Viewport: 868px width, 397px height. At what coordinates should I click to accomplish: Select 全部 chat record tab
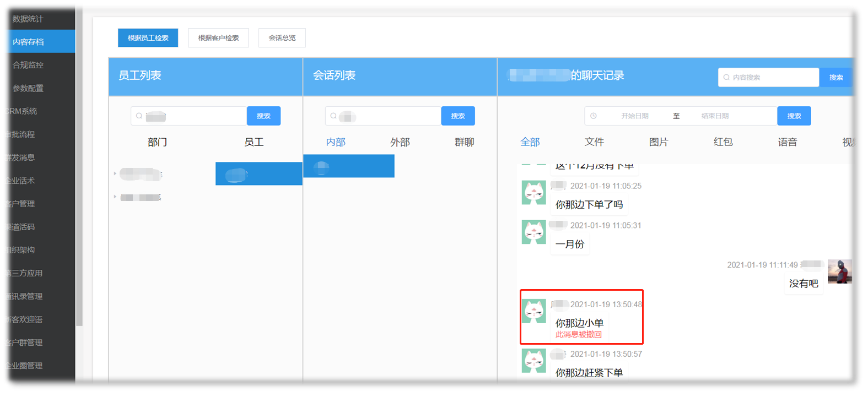530,142
